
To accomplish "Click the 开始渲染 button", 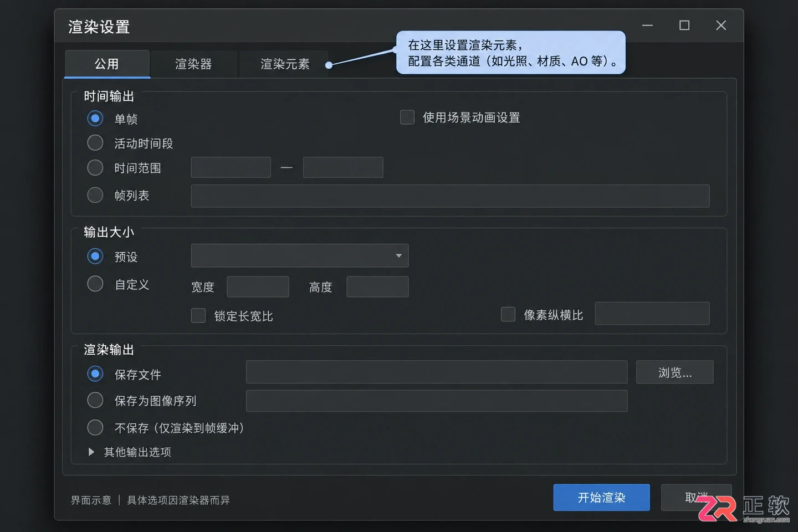I will (x=601, y=498).
